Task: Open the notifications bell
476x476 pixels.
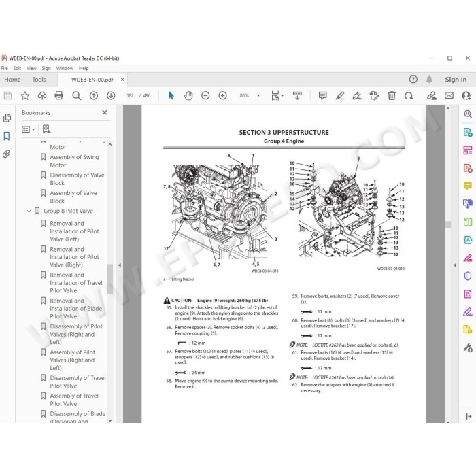Action: tap(429, 80)
